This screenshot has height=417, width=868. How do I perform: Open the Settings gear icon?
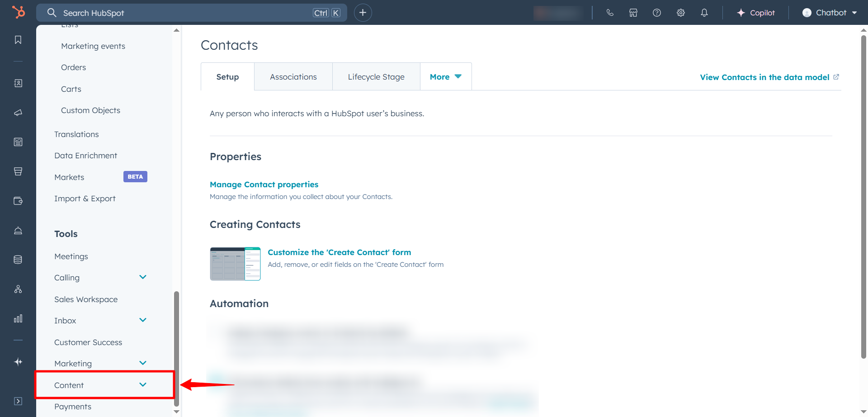point(681,13)
